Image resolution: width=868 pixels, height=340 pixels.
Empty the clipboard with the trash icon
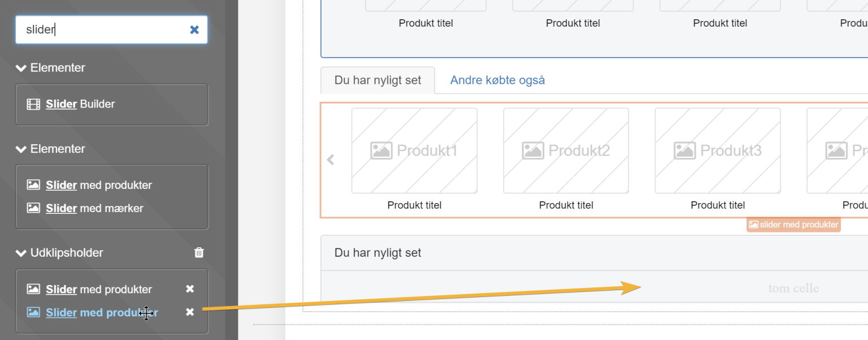(199, 252)
